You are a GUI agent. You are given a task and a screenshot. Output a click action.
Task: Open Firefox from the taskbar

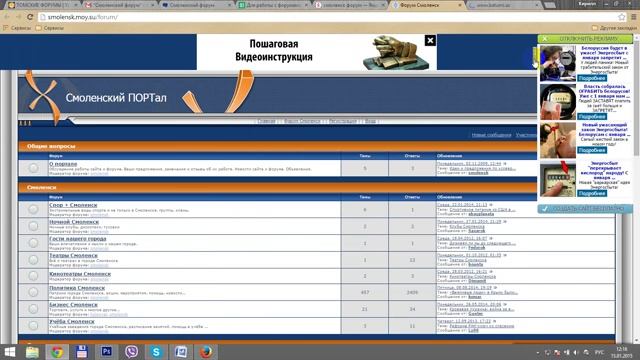pyautogui.click(x=206, y=352)
